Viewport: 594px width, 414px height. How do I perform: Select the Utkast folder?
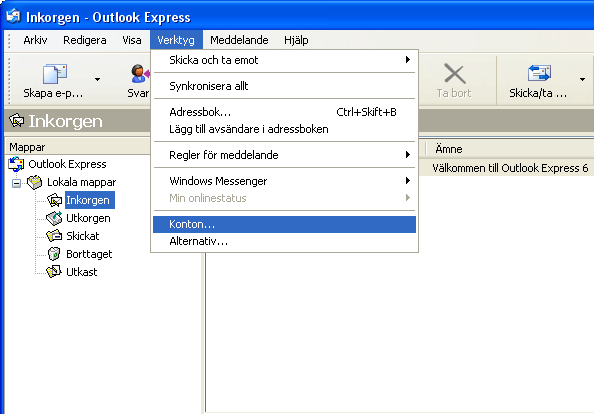(x=81, y=272)
